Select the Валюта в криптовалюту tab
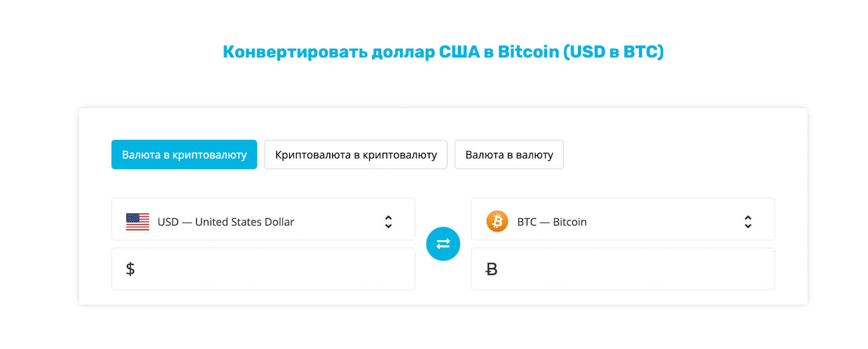This screenshot has width=868, height=349. (184, 154)
